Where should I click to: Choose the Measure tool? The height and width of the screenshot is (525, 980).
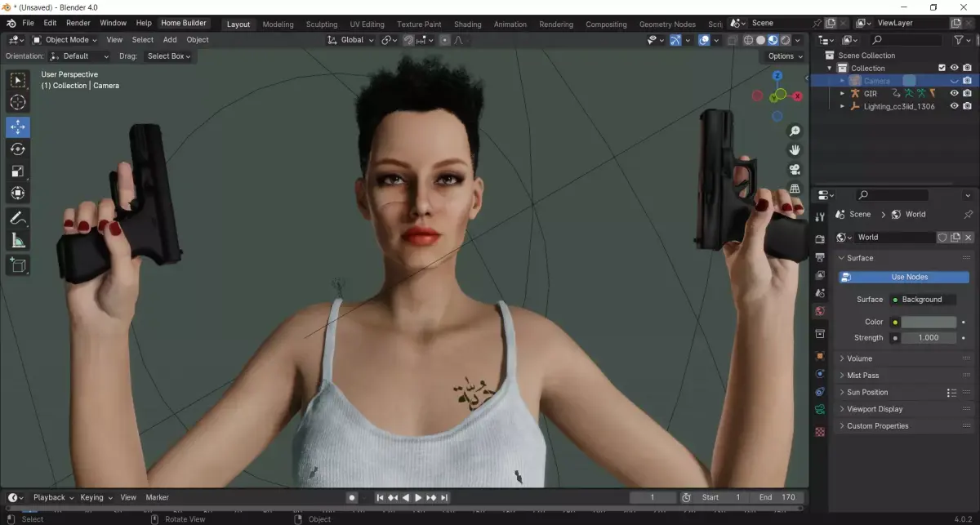tap(18, 240)
